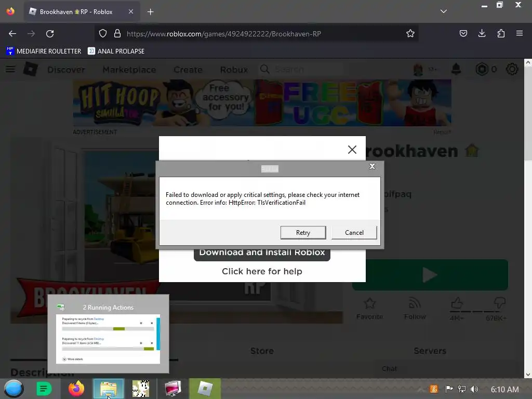Follow the Brookhaven experience

click(x=415, y=308)
